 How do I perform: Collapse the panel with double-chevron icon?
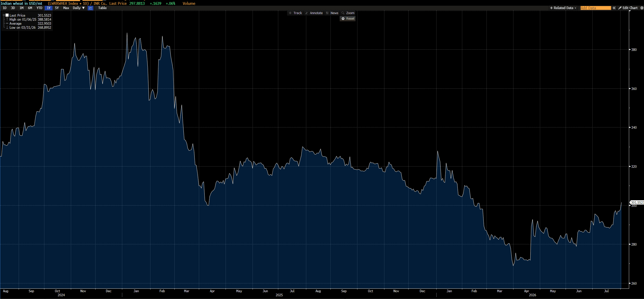click(614, 8)
